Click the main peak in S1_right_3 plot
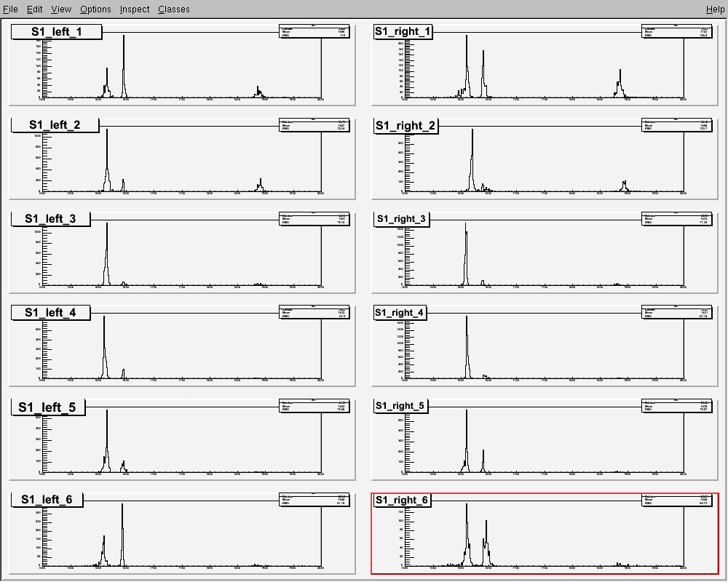This screenshot has width=728, height=582. pos(466,254)
